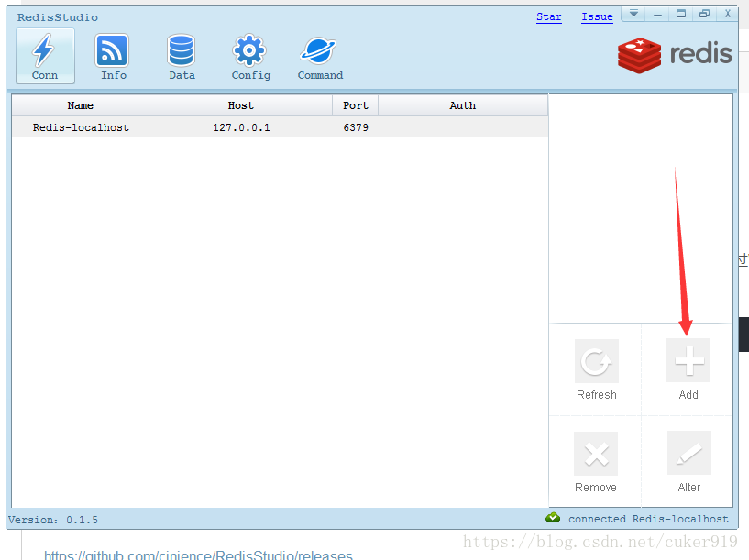The image size is (749, 560).
Task: Switch to the Data database tab
Action: [182, 56]
